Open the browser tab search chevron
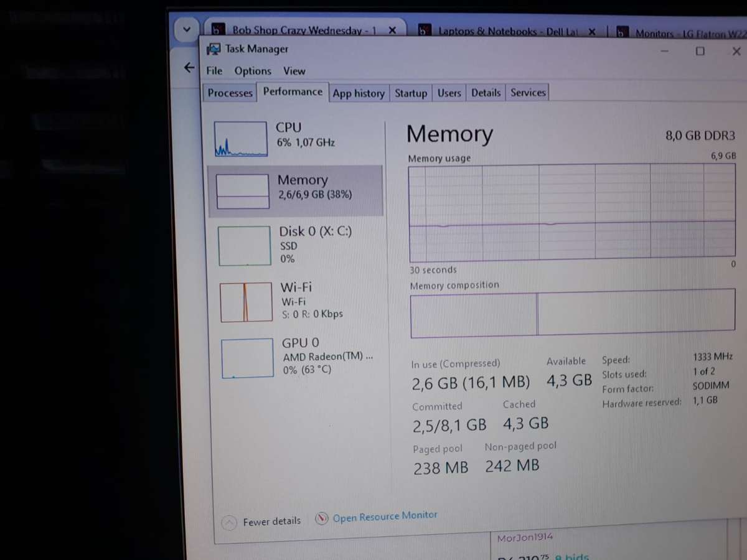Screen dimensions: 747x560 pyautogui.click(x=186, y=29)
